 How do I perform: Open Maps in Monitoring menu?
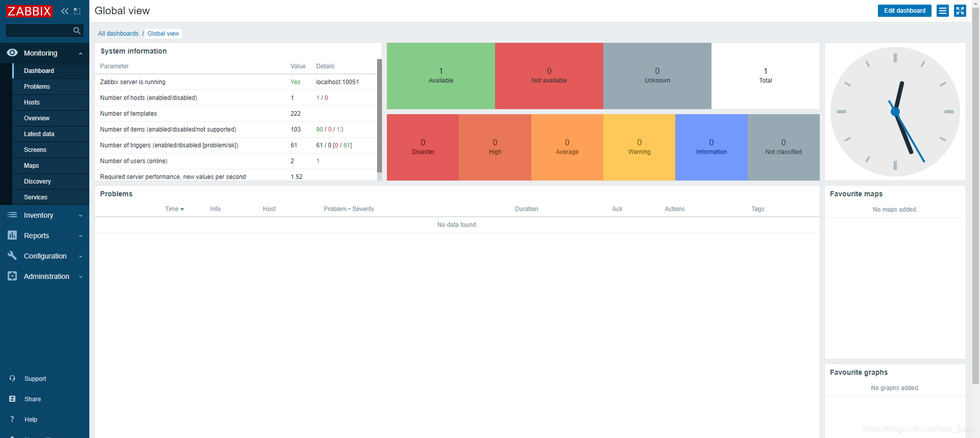[x=51, y=166]
